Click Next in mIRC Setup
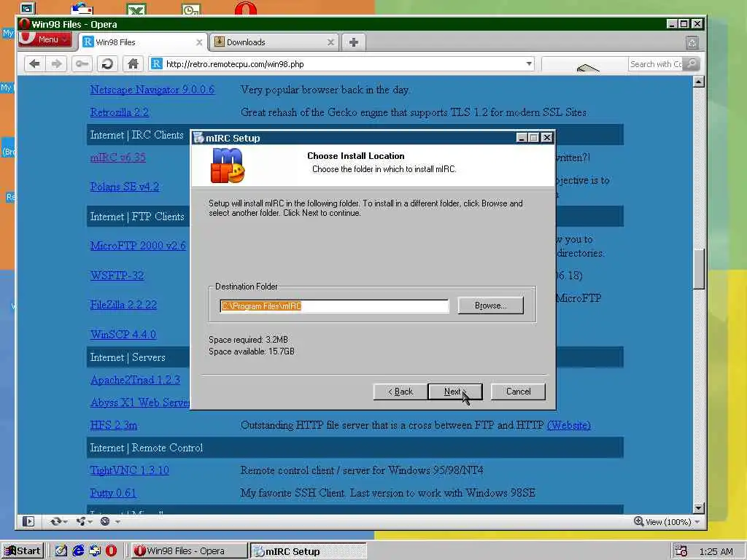The height and width of the screenshot is (560, 747). 455,392
